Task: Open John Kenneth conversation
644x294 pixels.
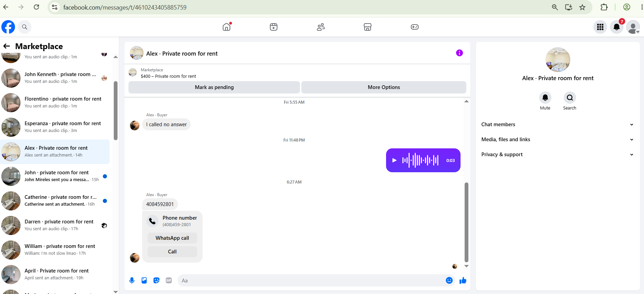Action: (x=55, y=78)
